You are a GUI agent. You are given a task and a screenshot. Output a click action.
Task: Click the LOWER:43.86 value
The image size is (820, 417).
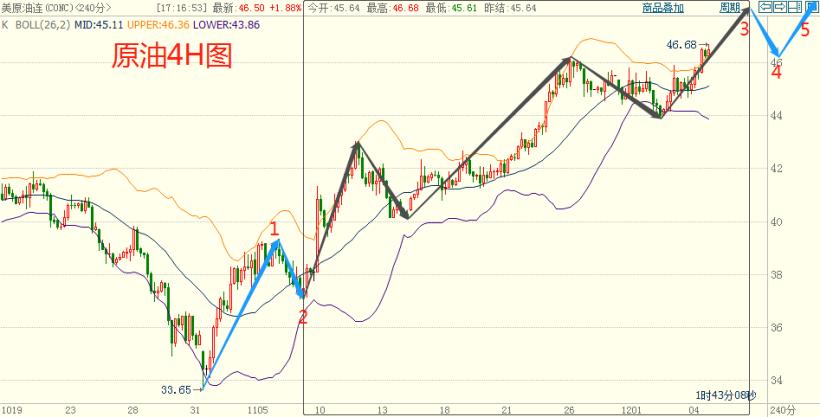[x=225, y=25]
